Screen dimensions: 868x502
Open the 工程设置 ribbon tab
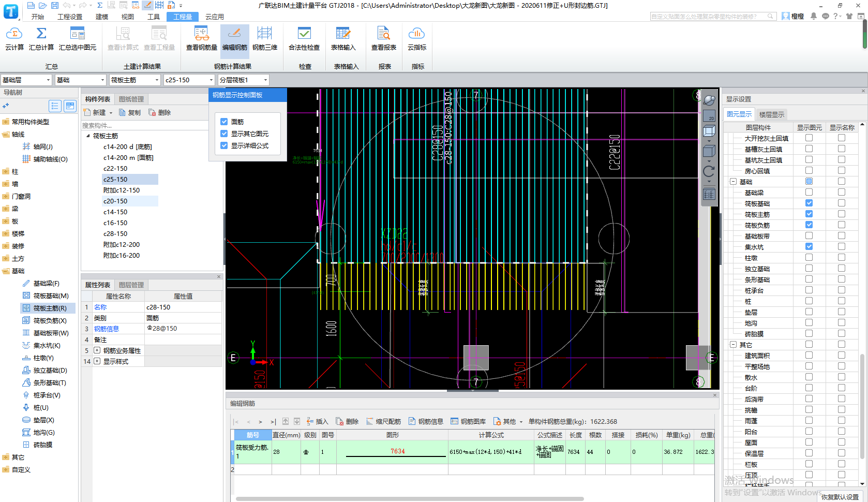[70, 17]
